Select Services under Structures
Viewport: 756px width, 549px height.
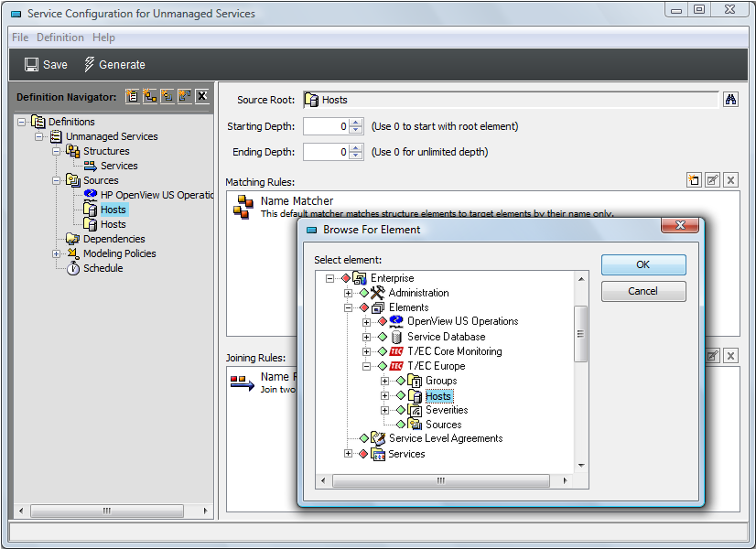click(119, 166)
